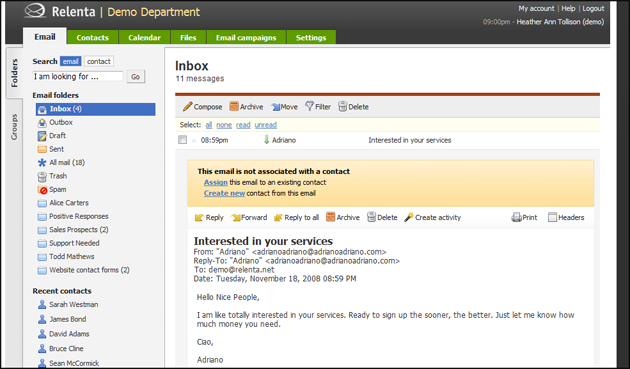Image resolution: width=630 pixels, height=369 pixels.
Task: Open My account link
Action: point(536,8)
